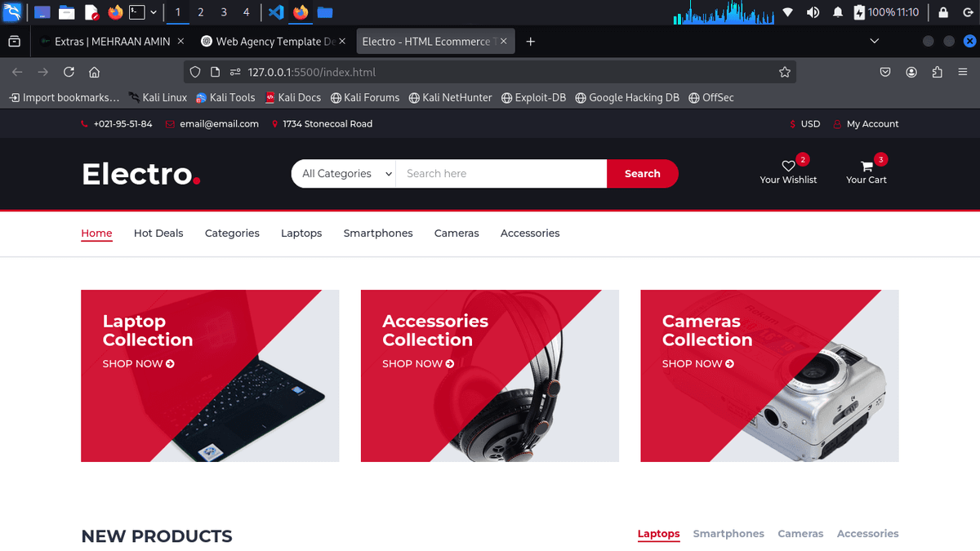980x551 pixels.
Task: Reload the page in Firefox
Action: pos(69,72)
